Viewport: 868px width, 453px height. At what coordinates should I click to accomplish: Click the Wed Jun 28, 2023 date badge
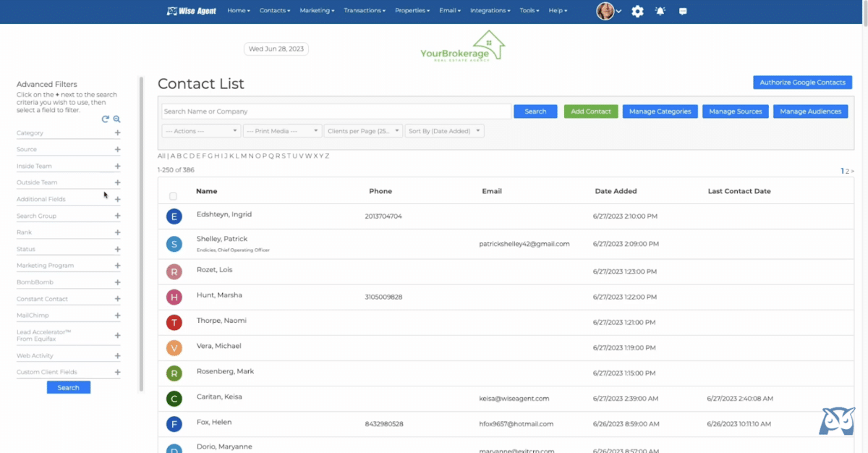pyautogui.click(x=276, y=49)
